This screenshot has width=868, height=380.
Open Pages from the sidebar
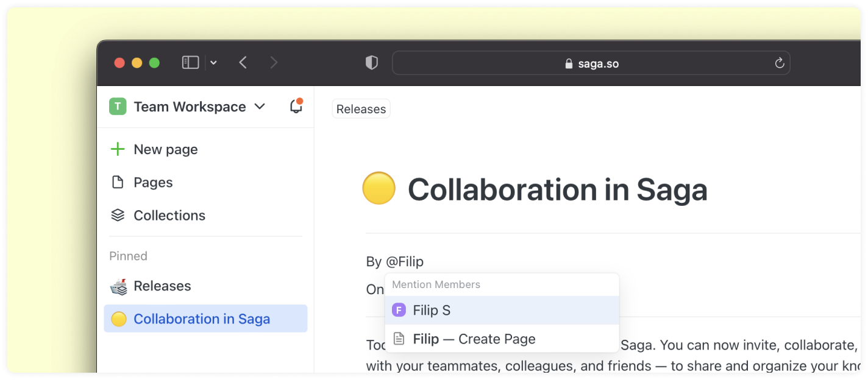pyautogui.click(x=152, y=183)
